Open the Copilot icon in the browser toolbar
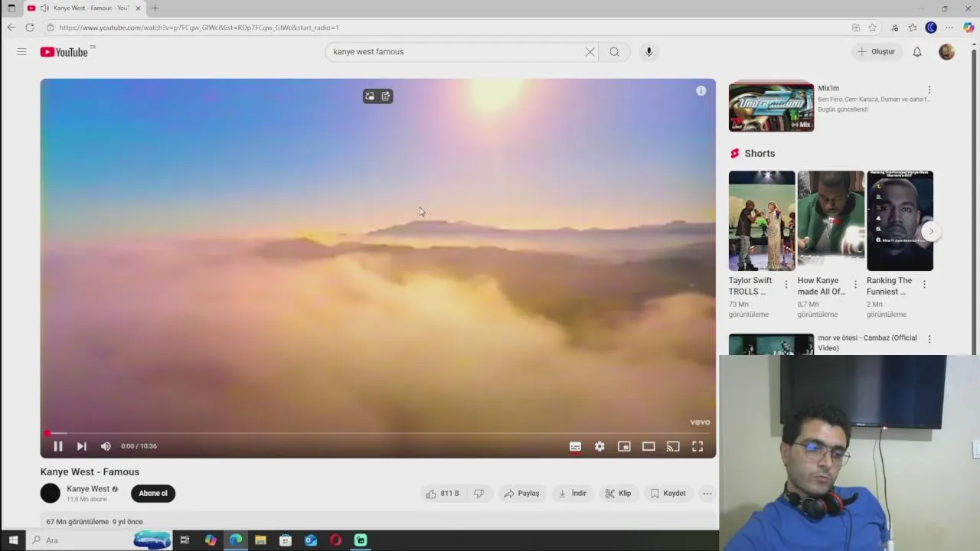Image resolution: width=980 pixels, height=551 pixels. point(969,28)
